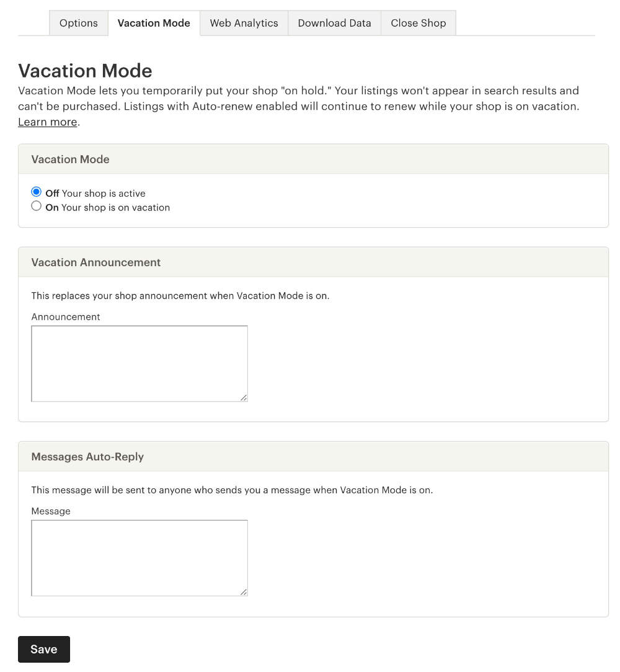620x672 pixels.
Task: Click the Messages Auto-Reply section header
Action: (87, 457)
